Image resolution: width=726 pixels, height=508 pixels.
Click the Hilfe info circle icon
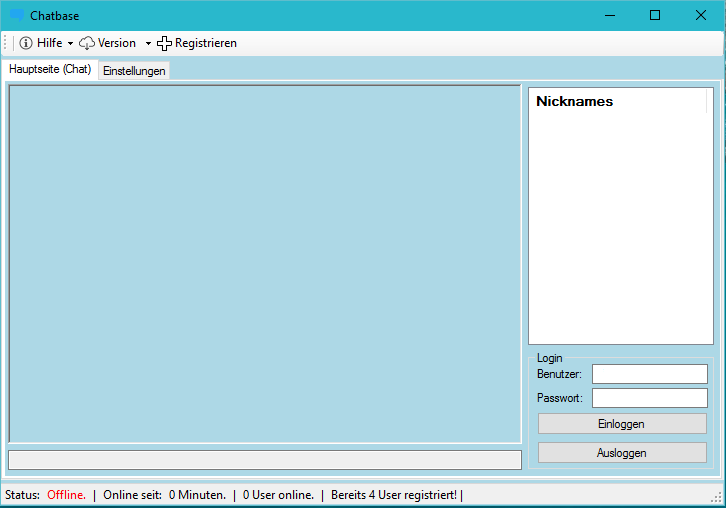[26, 43]
